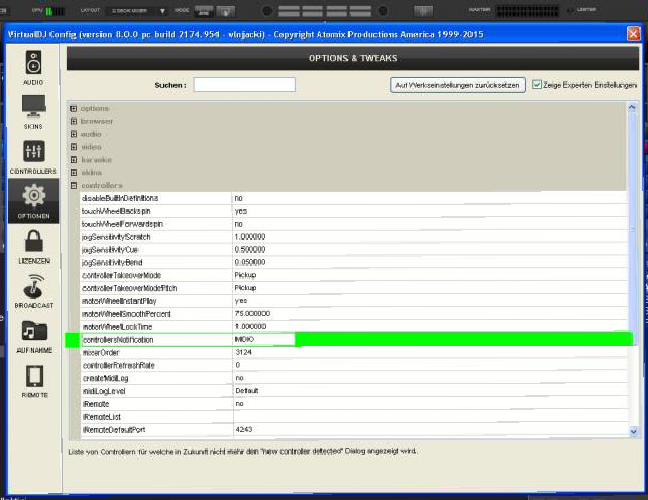The width and height of the screenshot is (648, 500).
Task: Select the Optionen gear section
Action: pyautogui.click(x=33, y=201)
